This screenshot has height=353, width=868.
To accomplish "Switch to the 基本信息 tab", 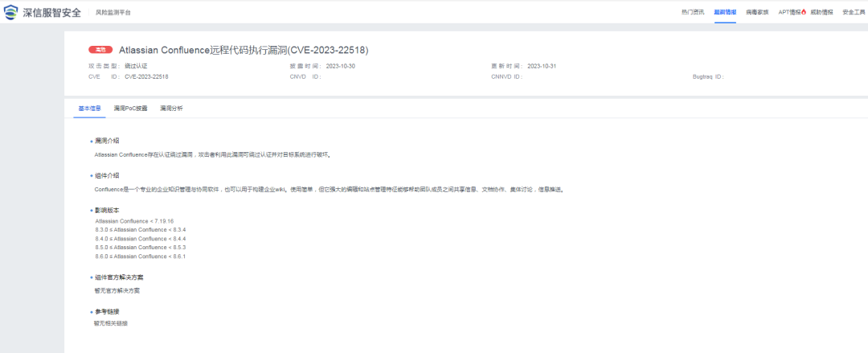I will [90, 109].
